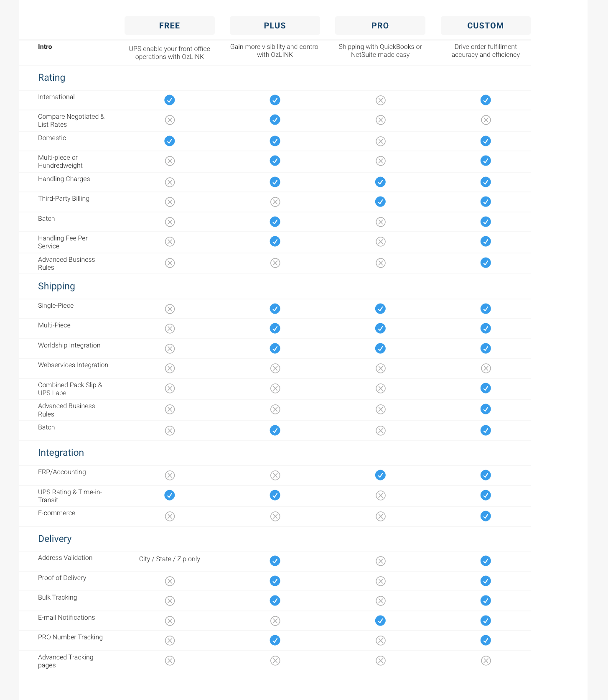Viewport: 608px width, 700px height.
Task: Click UPS Rating & Time-in-Transit checkmark under FREE
Action: (169, 495)
